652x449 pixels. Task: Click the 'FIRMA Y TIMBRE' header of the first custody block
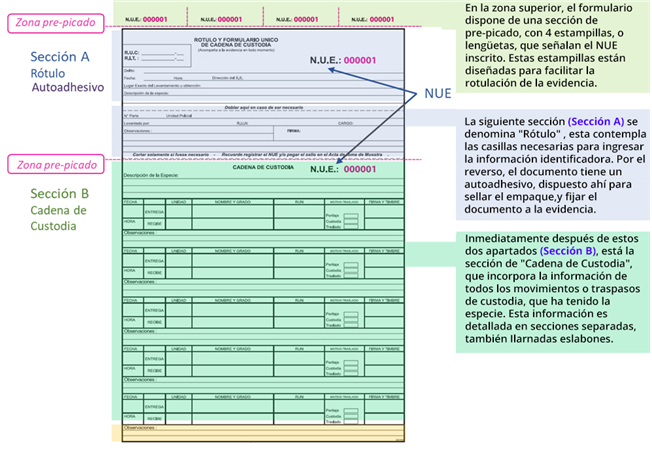tap(384, 202)
